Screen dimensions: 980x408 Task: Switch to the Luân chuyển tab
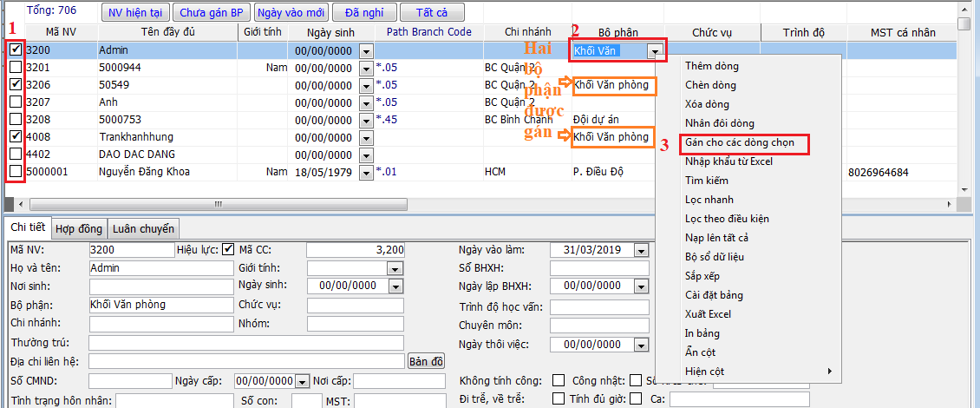[143, 228]
